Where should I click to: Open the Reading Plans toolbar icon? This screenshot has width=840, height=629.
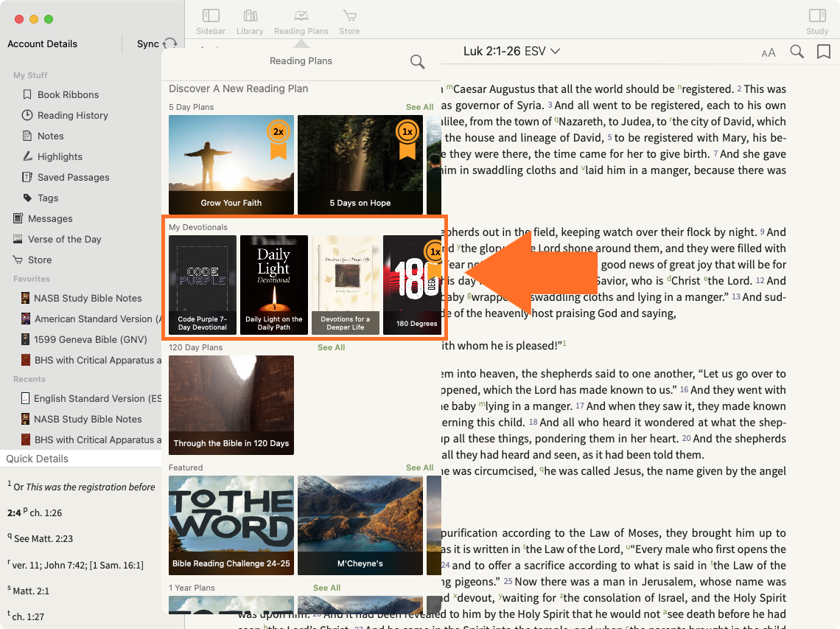[x=301, y=22]
